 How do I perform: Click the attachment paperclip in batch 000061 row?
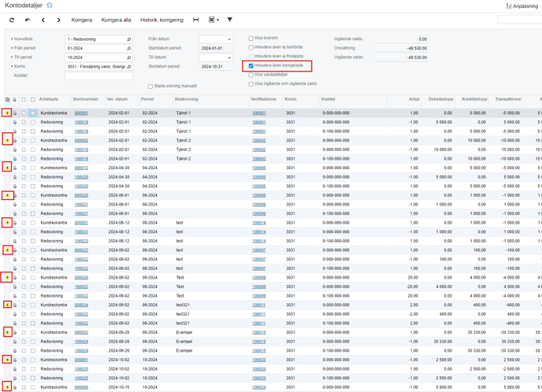pos(15,360)
